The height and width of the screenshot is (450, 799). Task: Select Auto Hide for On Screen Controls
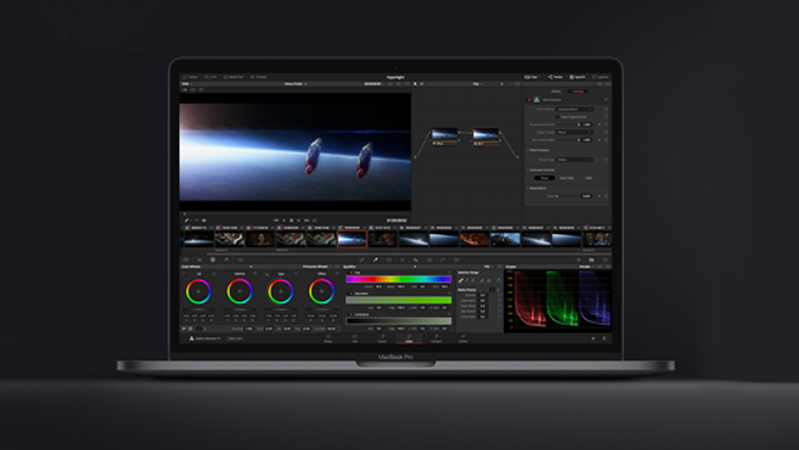566,178
